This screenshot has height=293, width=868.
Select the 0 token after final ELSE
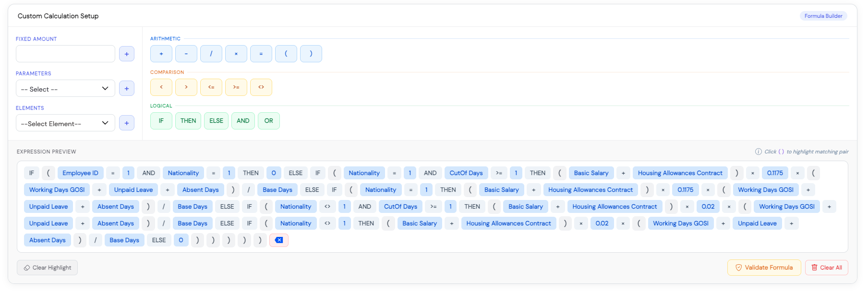pyautogui.click(x=181, y=240)
